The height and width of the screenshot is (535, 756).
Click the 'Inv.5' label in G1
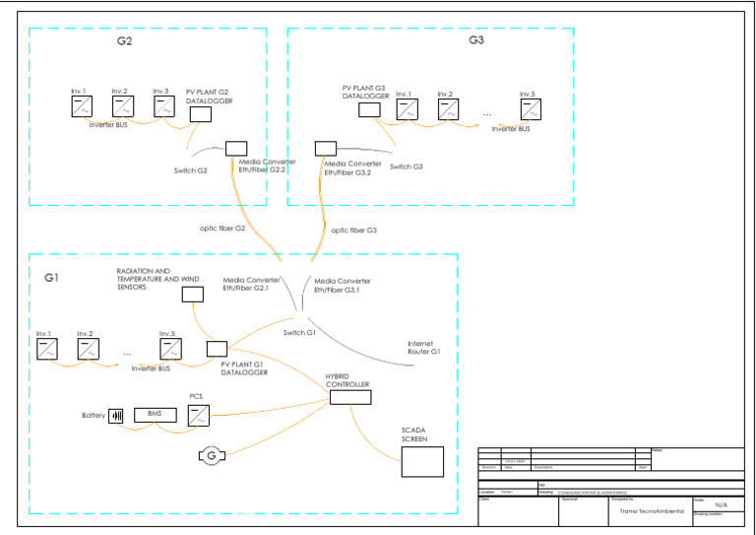[x=167, y=333]
